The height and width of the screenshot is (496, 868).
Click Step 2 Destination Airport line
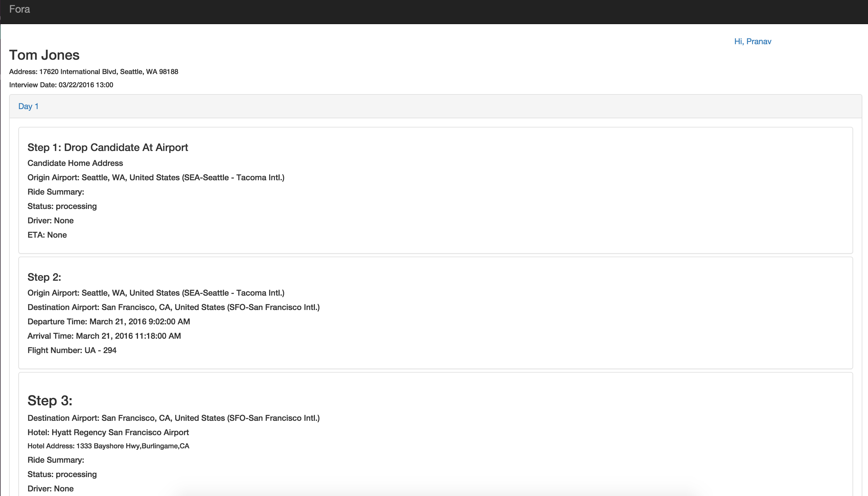[x=173, y=307]
